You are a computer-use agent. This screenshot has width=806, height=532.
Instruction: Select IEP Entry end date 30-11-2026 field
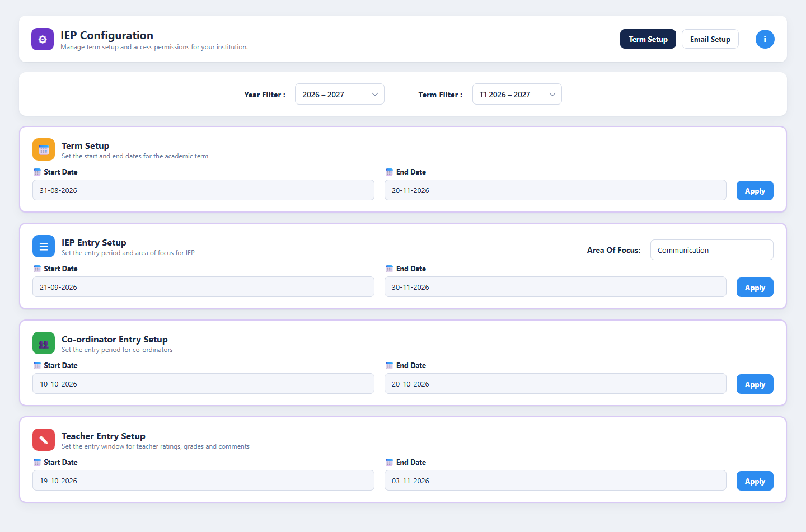tap(555, 287)
